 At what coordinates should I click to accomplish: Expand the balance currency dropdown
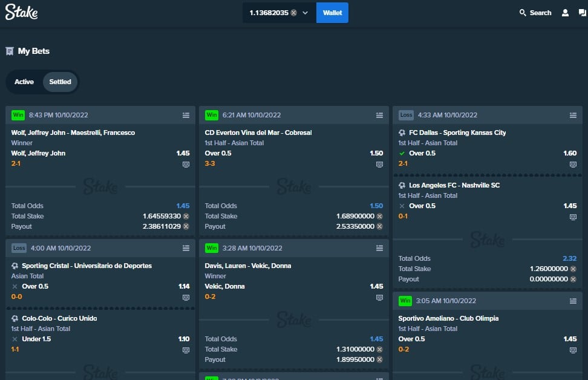[305, 13]
